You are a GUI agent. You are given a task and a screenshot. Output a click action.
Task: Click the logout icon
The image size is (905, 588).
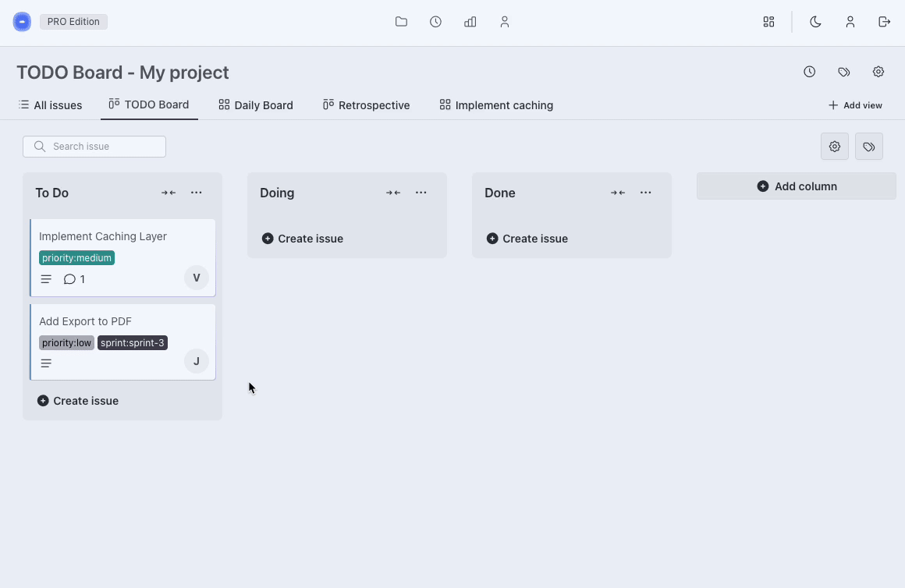[x=884, y=22]
